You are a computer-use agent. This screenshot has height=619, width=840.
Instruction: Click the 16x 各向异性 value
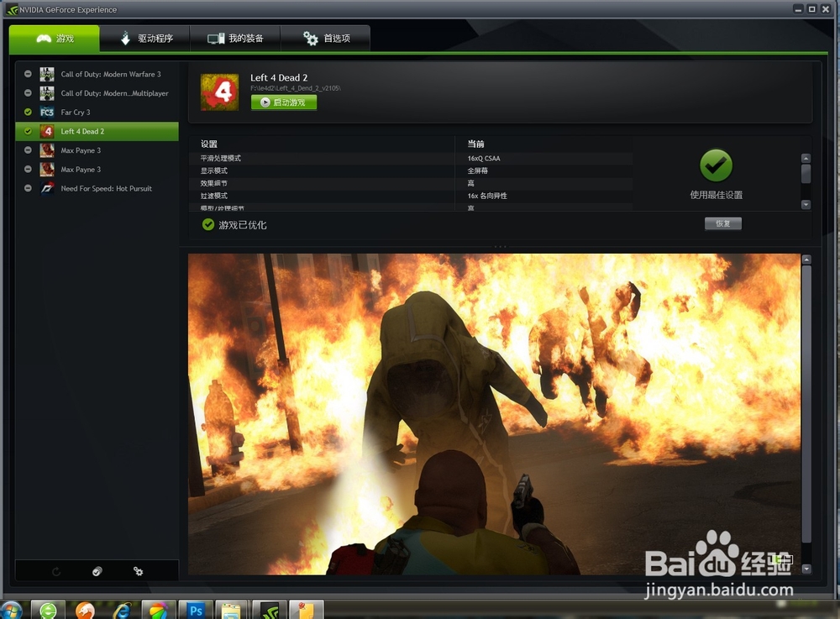tap(487, 196)
